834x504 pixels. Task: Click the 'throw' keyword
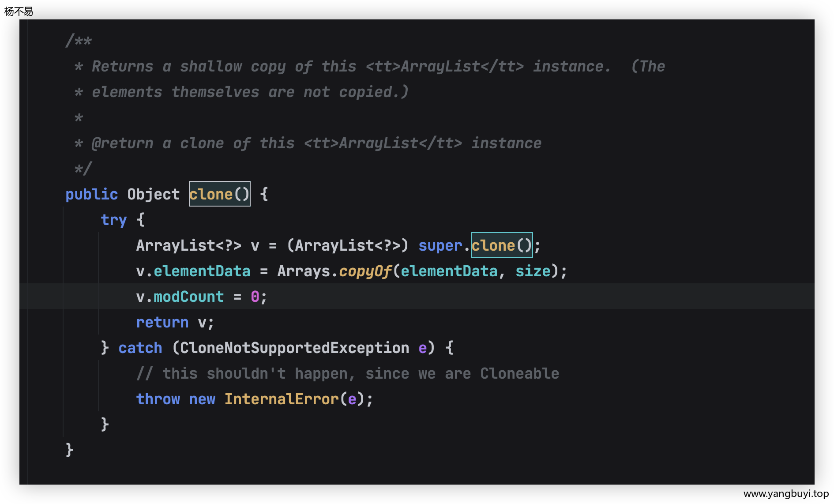(158, 399)
